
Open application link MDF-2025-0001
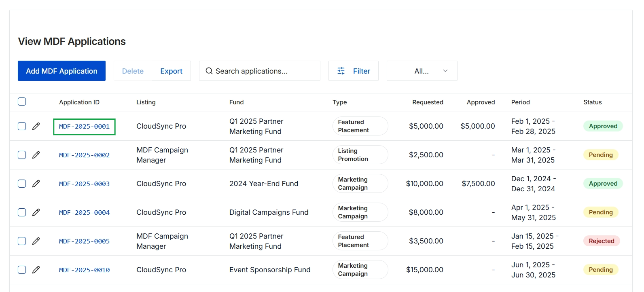[x=84, y=127]
